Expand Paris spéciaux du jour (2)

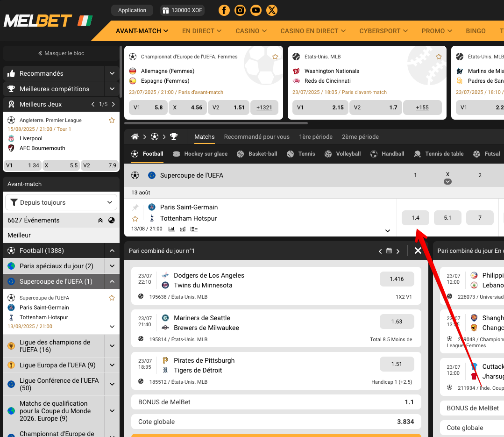click(112, 266)
